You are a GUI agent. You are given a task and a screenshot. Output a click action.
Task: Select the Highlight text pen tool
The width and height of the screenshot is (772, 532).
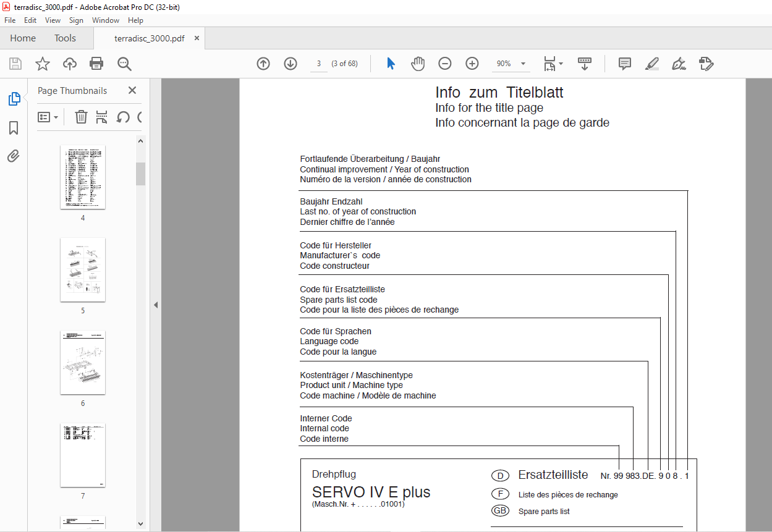tap(652, 64)
